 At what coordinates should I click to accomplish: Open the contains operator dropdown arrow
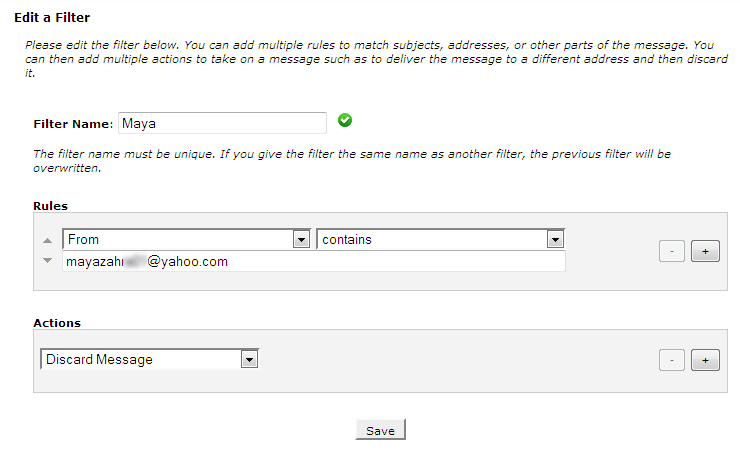(x=555, y=240)
